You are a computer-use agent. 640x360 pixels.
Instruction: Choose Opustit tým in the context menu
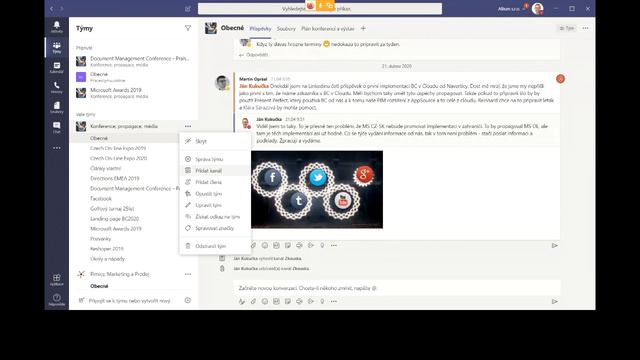[x=215, y=193]
